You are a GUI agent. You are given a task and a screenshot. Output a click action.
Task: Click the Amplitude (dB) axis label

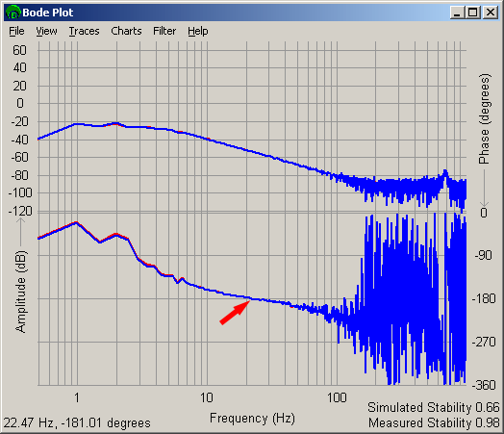21,292
